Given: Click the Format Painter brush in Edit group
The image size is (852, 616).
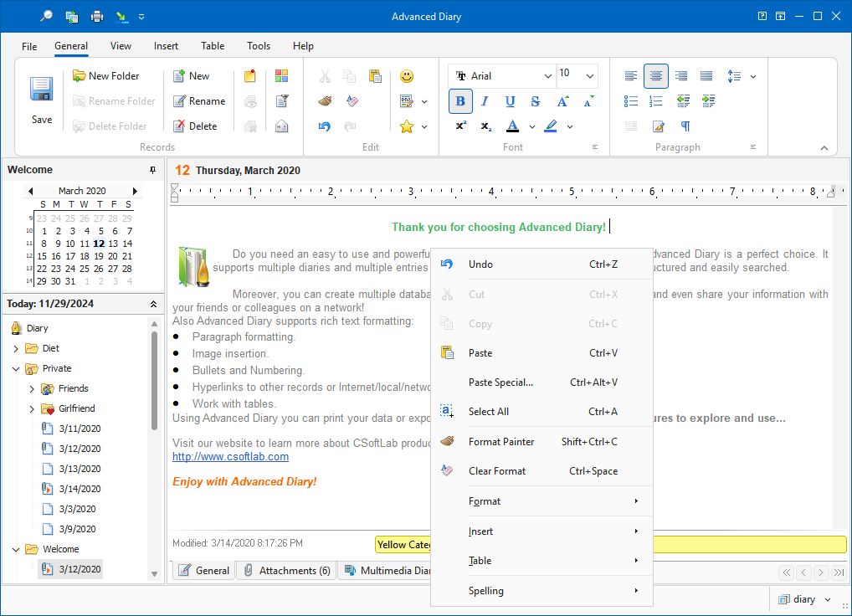Looking at the screenshot, I should 325,101.
